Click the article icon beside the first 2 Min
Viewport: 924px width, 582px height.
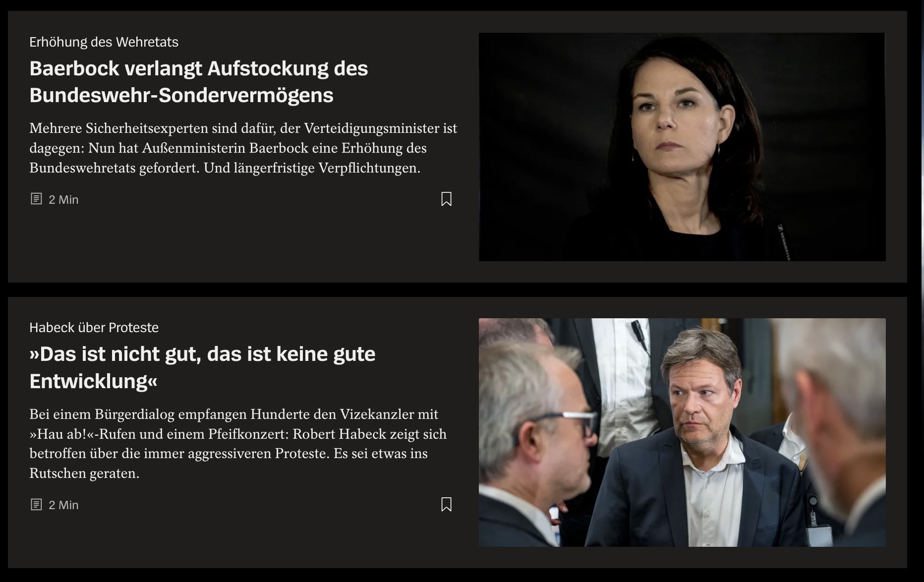click(36, 199)
